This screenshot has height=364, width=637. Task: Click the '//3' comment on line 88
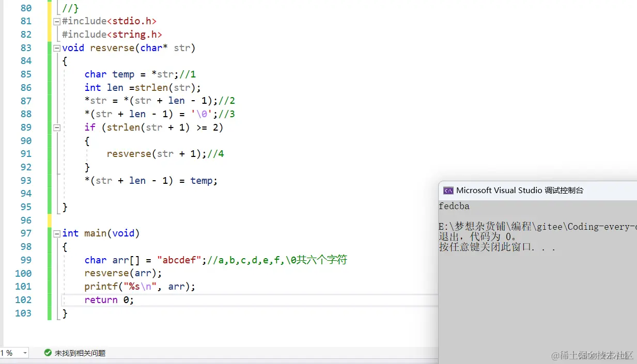(227, 114)
